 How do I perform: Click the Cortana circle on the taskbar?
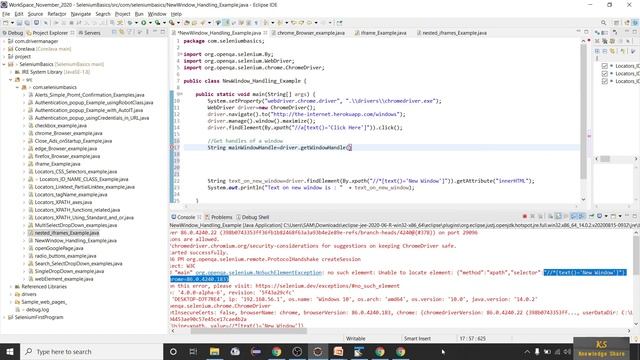(173, 351)
